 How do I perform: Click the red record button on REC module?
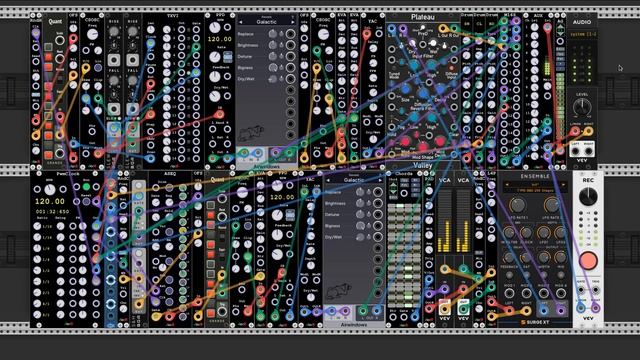click(x=588, y=260)
